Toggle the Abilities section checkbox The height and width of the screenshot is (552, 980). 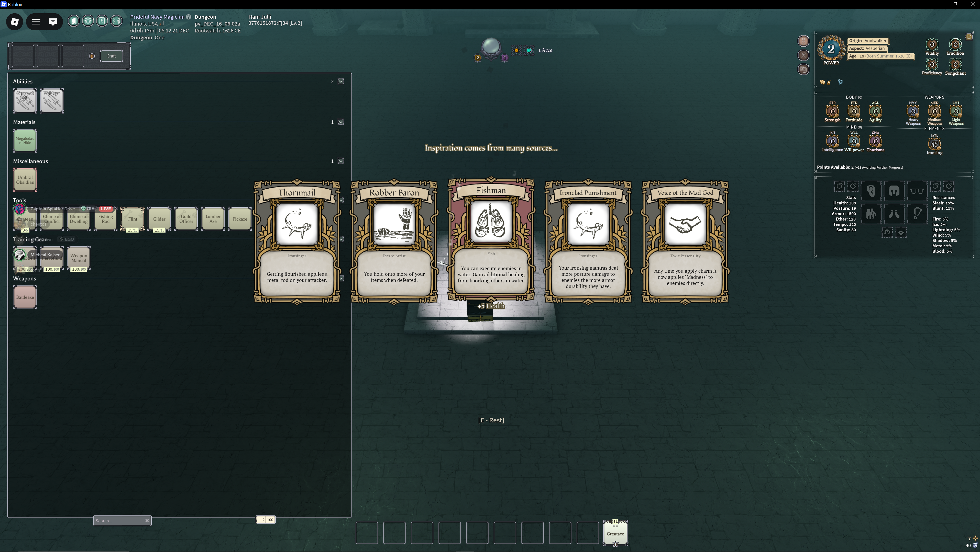pyautogui.click(x=341, y=81)
